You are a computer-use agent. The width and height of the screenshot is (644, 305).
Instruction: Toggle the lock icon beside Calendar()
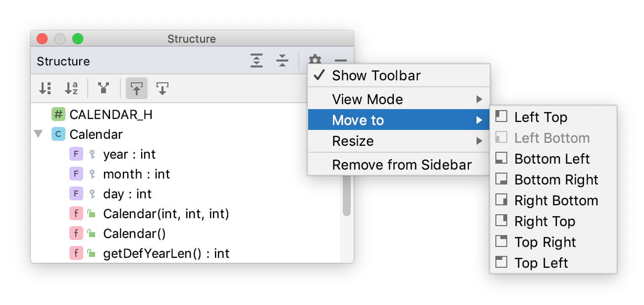pyautogui.click(x=91, y=233)
